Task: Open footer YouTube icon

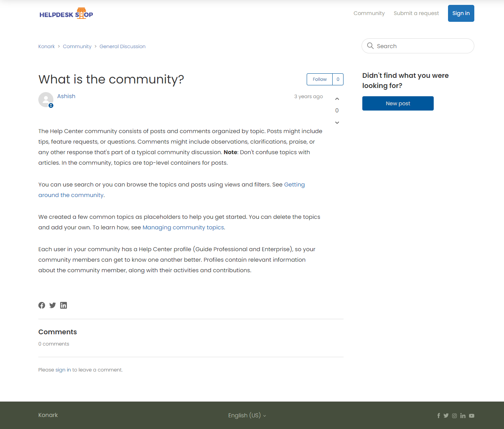Action: 472,415
